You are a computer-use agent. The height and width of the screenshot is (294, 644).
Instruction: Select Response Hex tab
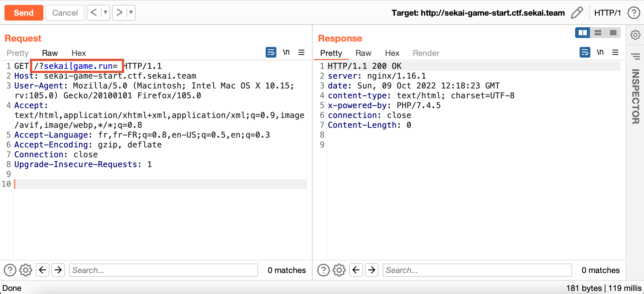click(x=392, y=53)
